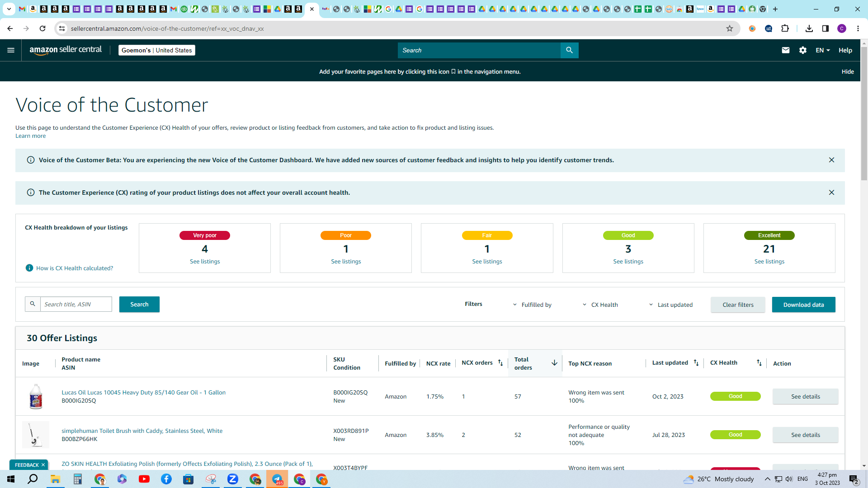This screenshot has width=868, height=488.
Task: See listings under Poor
Action: 346,262
